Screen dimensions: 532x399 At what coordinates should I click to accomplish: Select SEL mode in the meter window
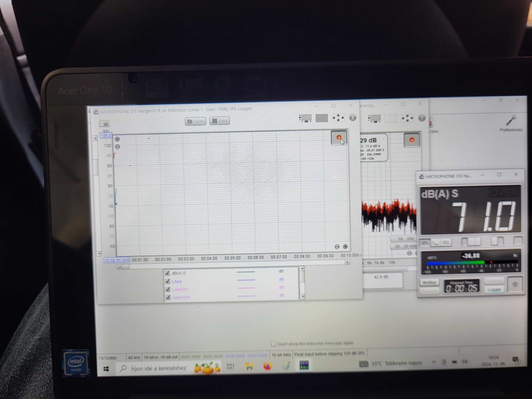pos(445,242)
